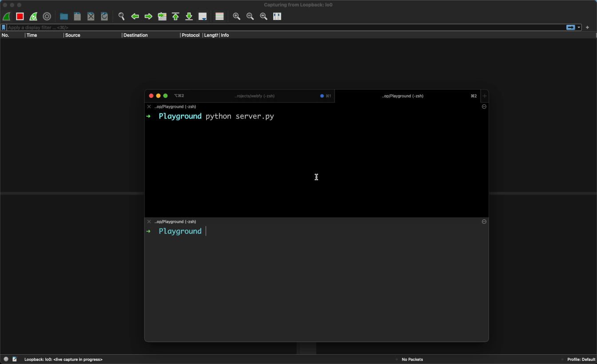The image size is (597, 364).
Task: Stop the running packet capture
Action: tap(20, 16)
